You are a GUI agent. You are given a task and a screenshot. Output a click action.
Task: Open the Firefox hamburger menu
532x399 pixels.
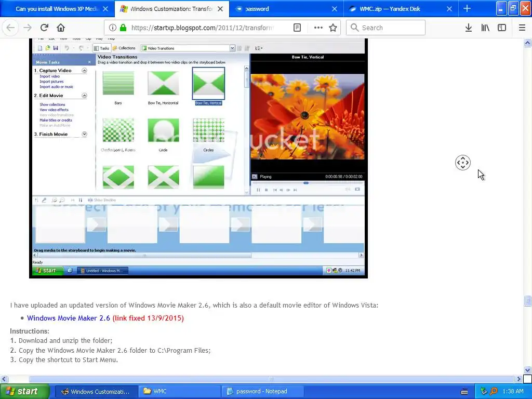pos(522,28)
